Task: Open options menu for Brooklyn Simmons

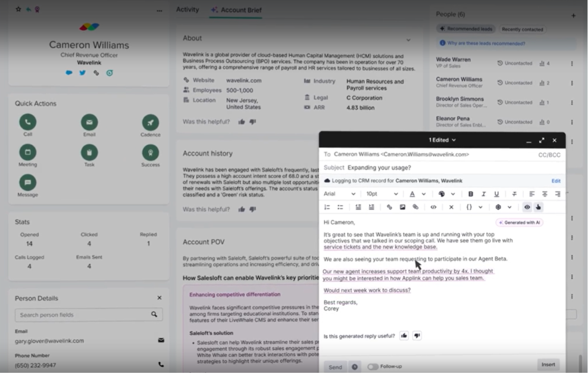Action: 572,102
